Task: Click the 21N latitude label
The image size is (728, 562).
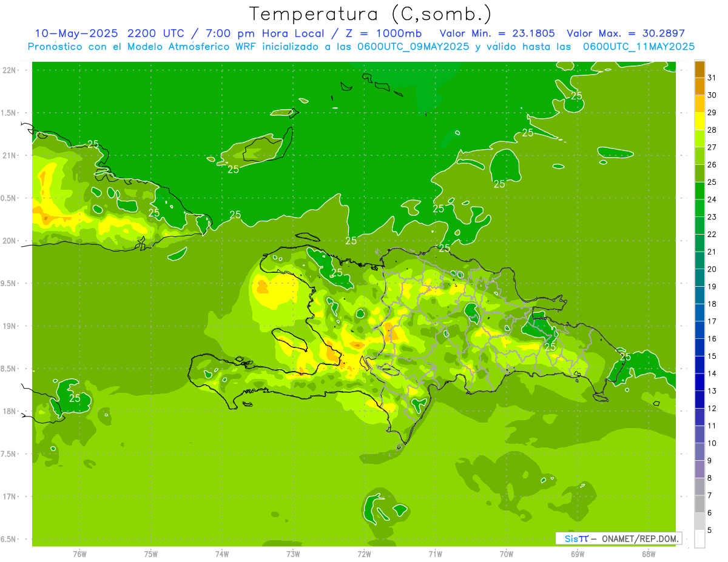Action: pyautogui.click(x=10, y=155)
